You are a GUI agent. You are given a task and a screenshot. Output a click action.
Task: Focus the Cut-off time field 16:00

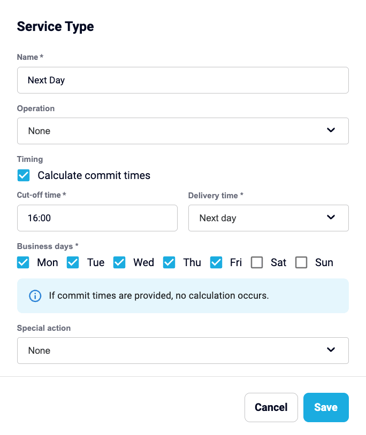[x=97, y=218]
